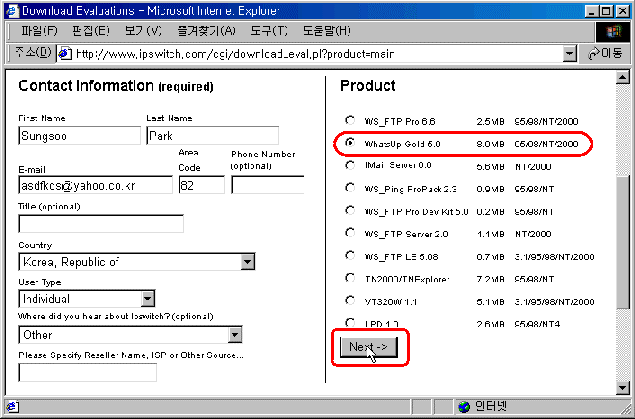Select TN2000/TNExplorer radio button

(x=350, y=278)
